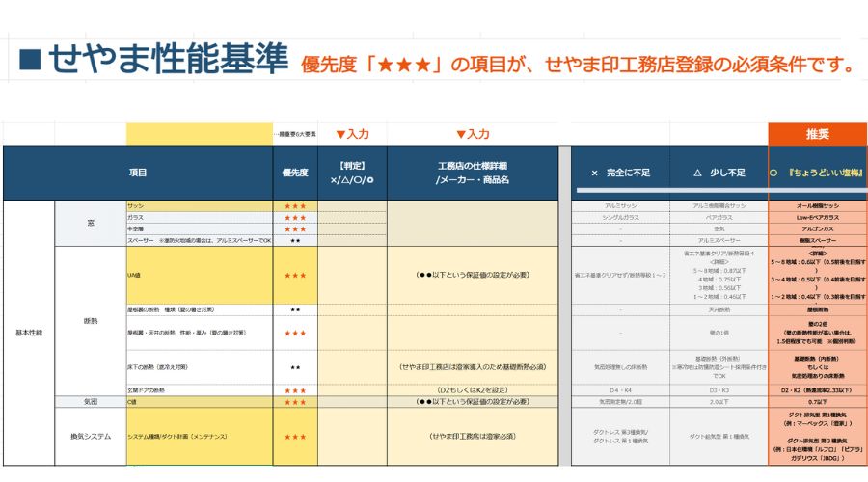Select the × 完全に不足 column header
The height and width of the screenshot is (482, 868).
pos(620,173)
